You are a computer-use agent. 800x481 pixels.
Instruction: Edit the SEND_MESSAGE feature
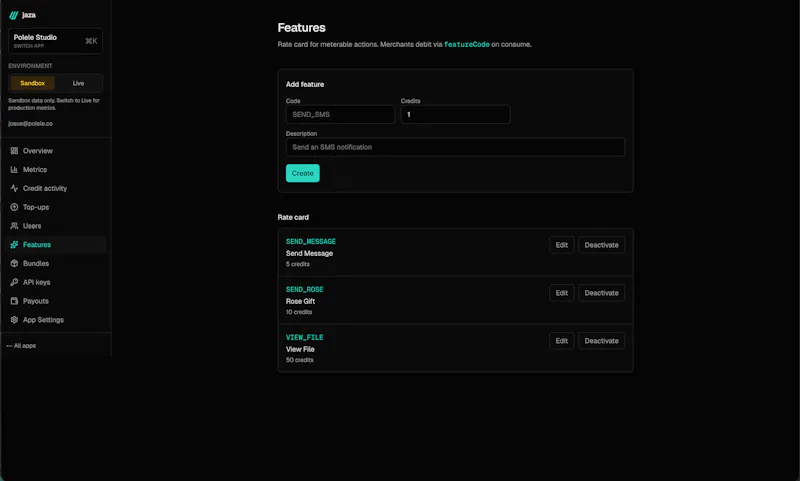pyautogui.click(x=562, y=245)
